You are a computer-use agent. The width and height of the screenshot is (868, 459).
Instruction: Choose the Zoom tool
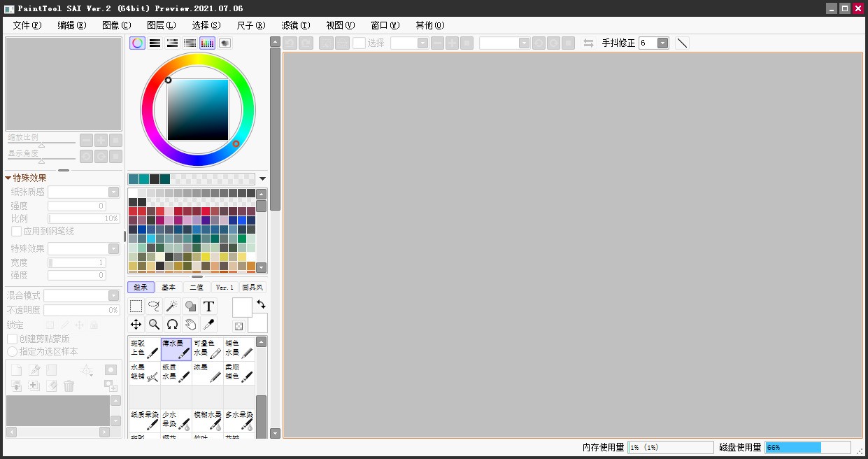tap(154, 324)
